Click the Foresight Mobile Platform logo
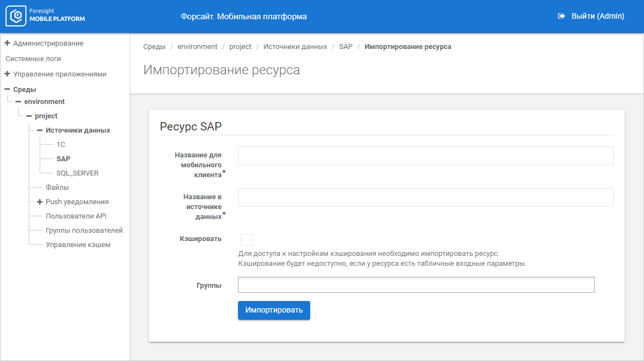 [45, 15]
